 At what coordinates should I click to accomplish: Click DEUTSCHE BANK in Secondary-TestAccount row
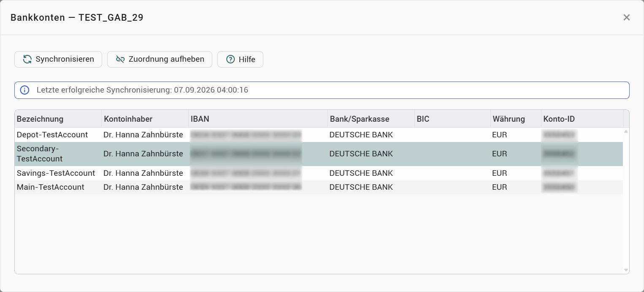click(x=361, y=154)
